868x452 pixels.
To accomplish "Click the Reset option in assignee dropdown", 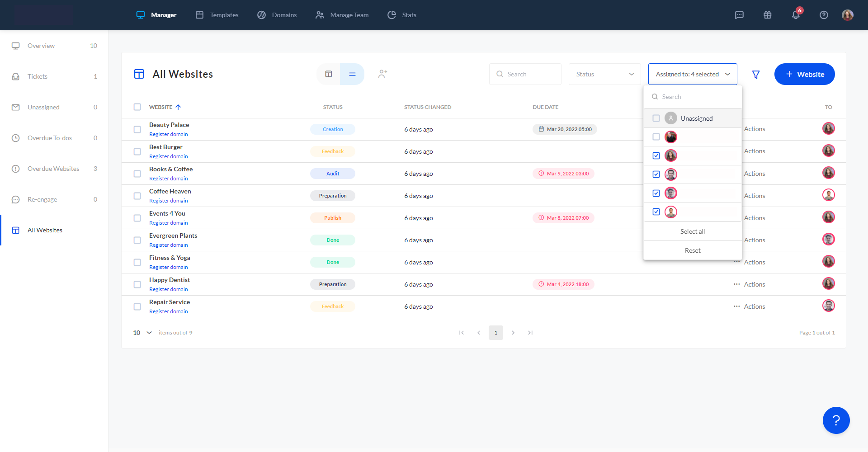I will pos(692,250).
